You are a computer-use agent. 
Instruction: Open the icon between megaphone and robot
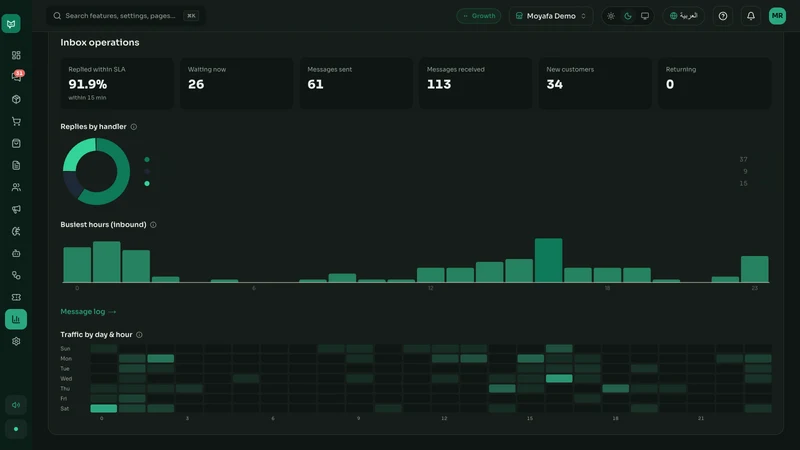(x=16, y=231)
